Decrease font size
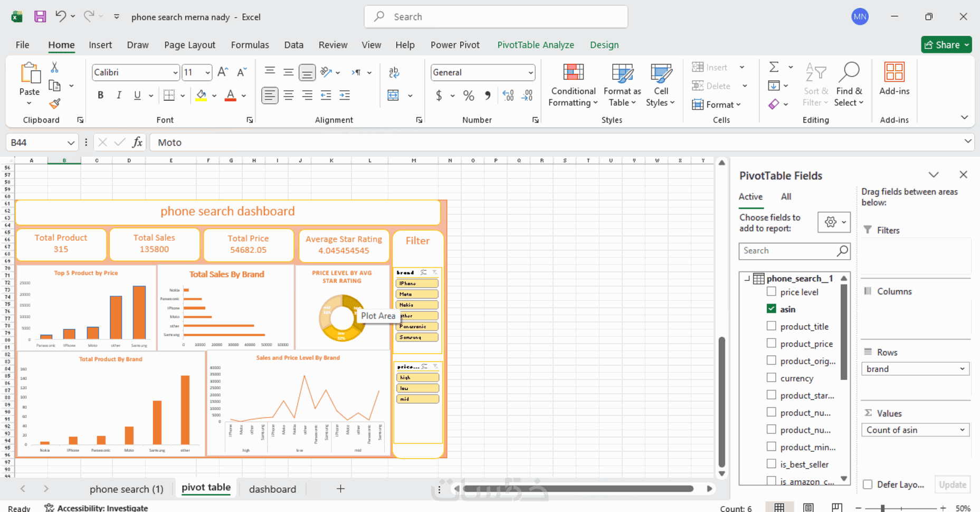Screen dimensions: 980x512 (x=242, y=72)
